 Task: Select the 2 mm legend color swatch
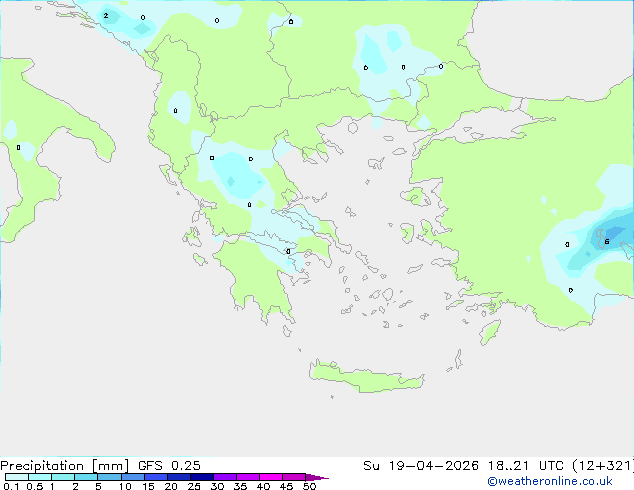pos(86,477)
